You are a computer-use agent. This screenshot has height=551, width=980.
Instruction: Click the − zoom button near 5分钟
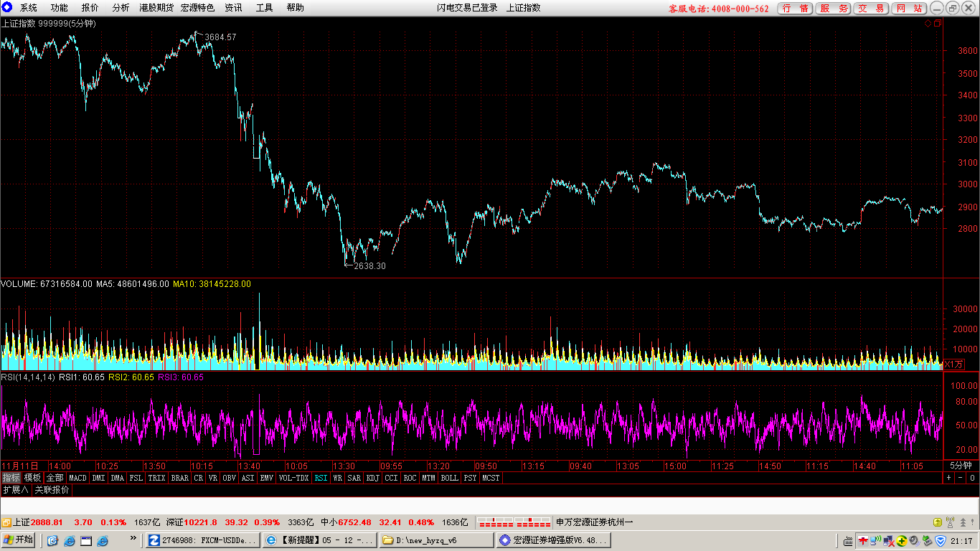[960, 478]
